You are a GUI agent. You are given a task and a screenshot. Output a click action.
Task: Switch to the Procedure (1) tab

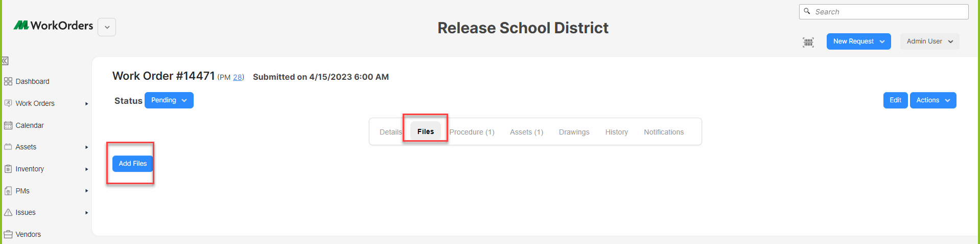472,132
